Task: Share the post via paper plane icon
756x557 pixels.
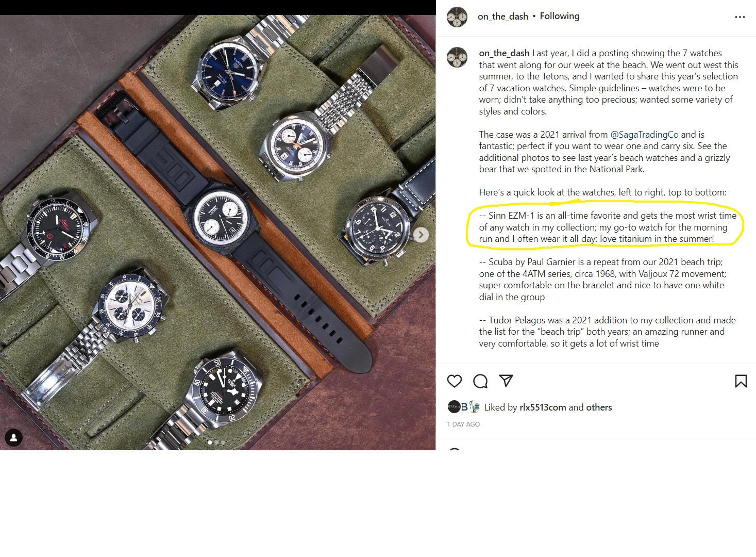Action: point(506,381)
